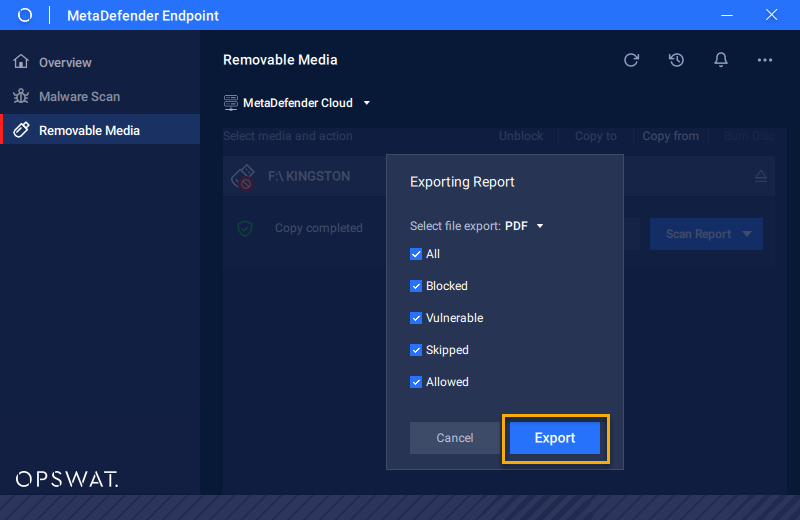The height and width of the screenshot is (520, 800).
Task: Uncheck the Blocked checkbox
Action: coord(416,286)
